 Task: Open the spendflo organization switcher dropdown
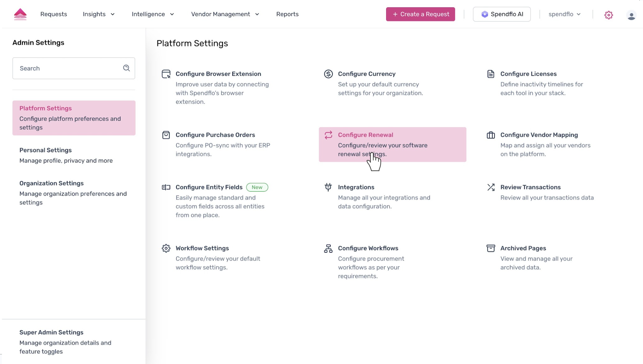(x=564, y=14)
